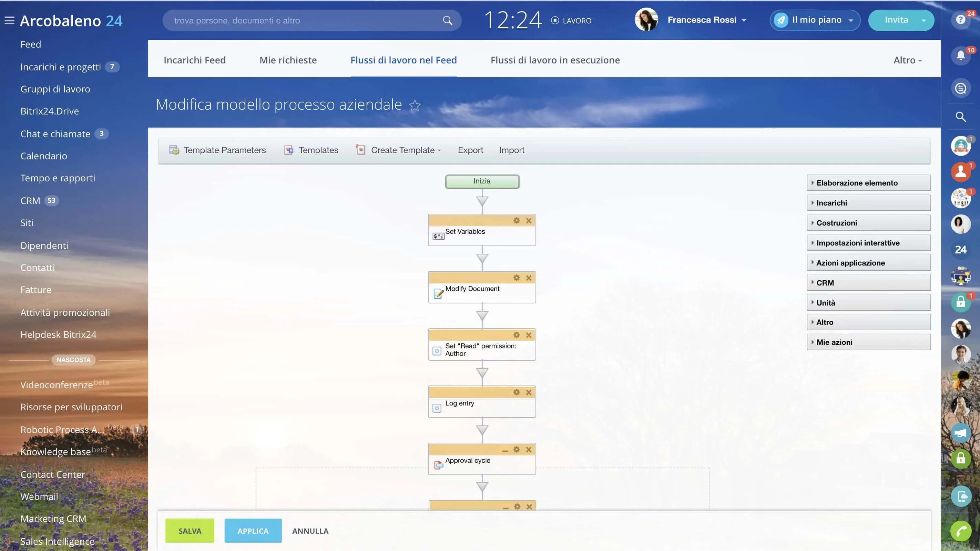This screenshot has height=551, width=980.
Task: Click ANNULLA to cancel changes
Action: [x=310, y=531]
